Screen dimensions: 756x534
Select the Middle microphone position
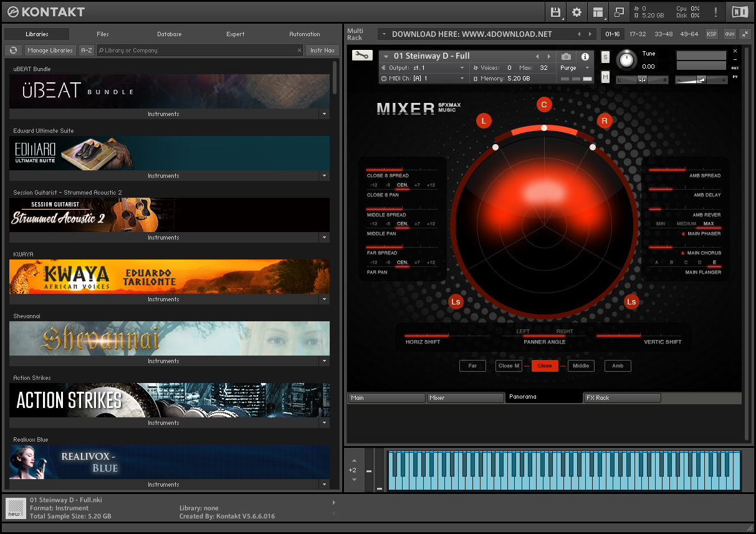tap(581, 366)
